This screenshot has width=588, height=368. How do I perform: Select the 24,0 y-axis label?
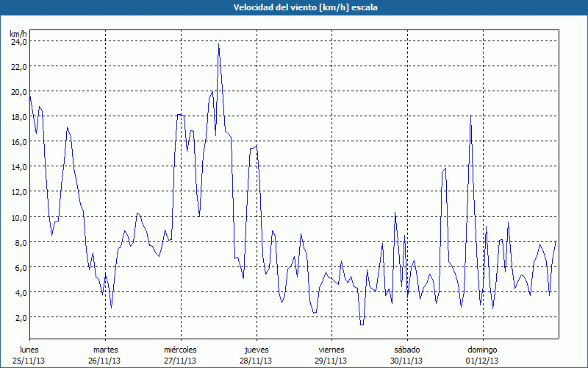click(18, 42)
